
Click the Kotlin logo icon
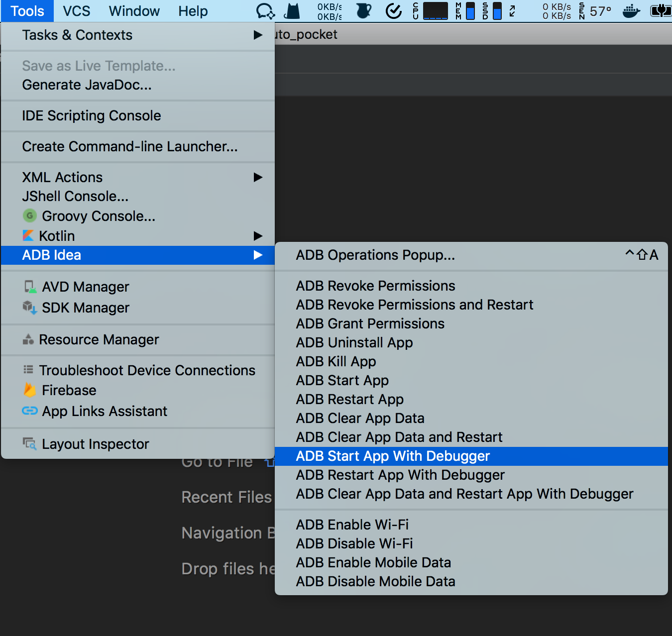(28, 236)
